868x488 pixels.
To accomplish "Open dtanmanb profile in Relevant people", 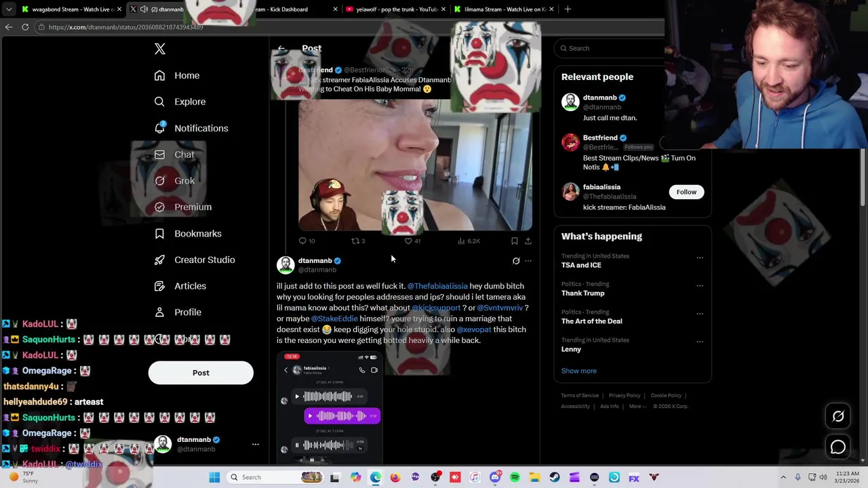I will [x=599, y=98].
